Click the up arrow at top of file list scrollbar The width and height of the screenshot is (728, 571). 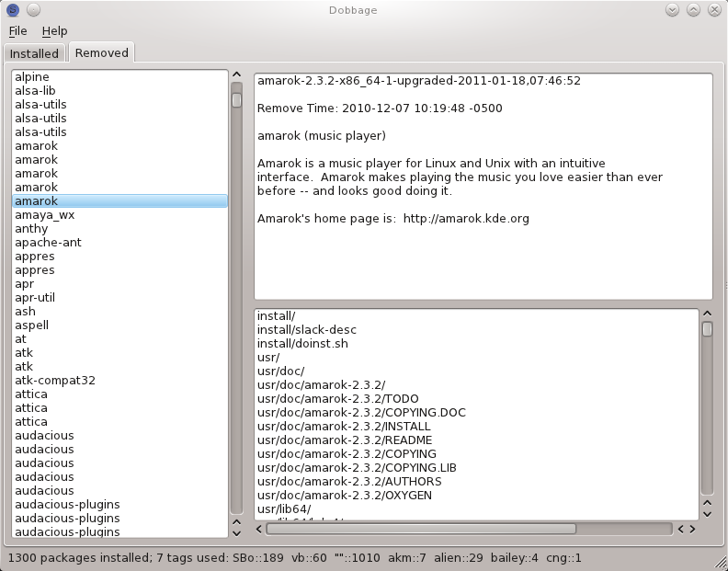click(707, 314)
